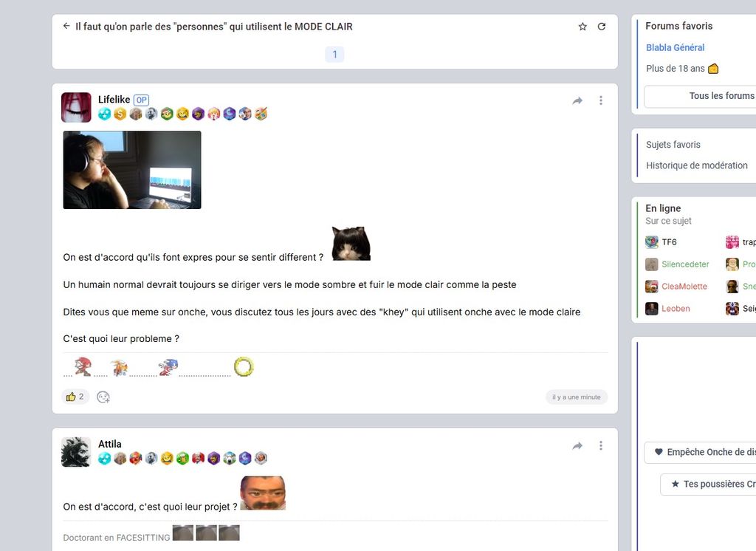756x551 pixels.
Task: Star this topic as favorite
Action: point(583,27)
